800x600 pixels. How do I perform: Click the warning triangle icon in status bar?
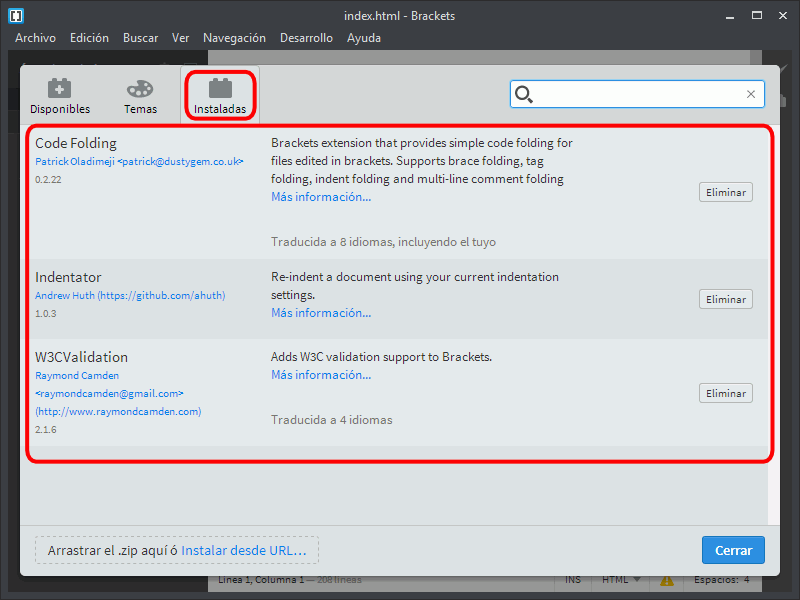click(x=667, y=580)
